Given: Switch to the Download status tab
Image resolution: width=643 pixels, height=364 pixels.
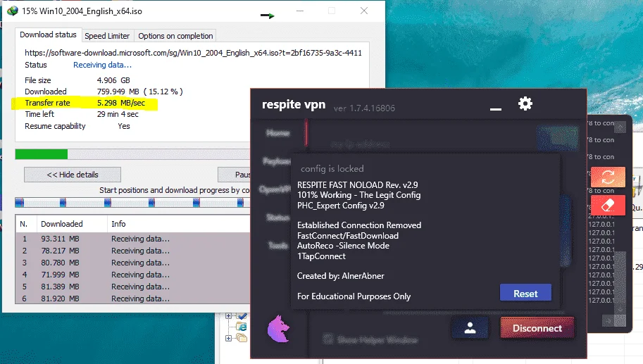Looking at the screenshot, I should click(48, 34).
